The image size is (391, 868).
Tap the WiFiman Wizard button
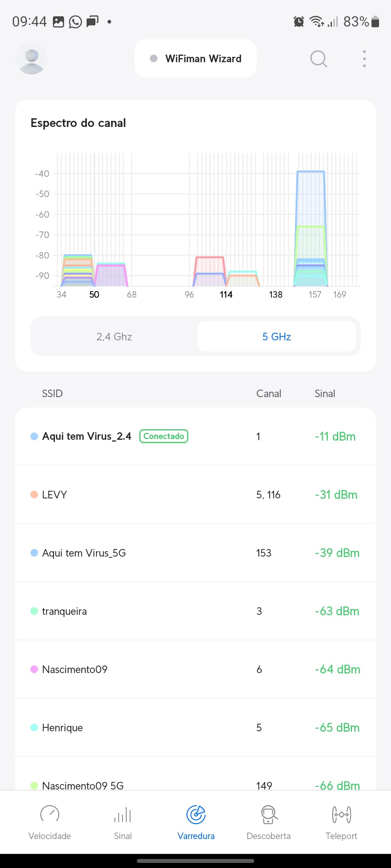coord(195,59)
